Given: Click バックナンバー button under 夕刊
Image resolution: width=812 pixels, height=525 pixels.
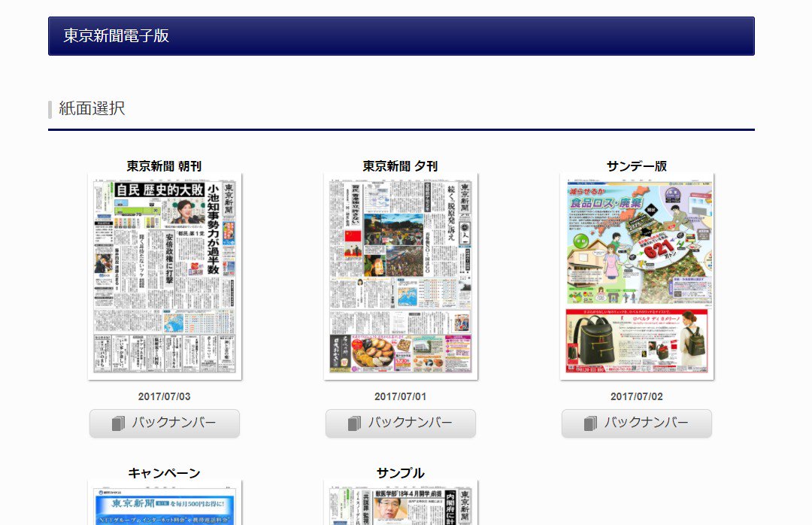Looking at the screenshot, I should [x=401, y=423].
